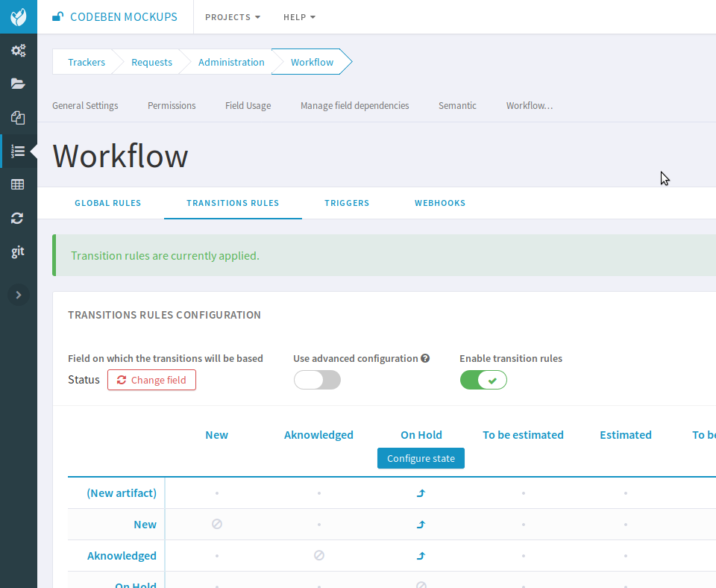Open the Projects dropdown menu

(233, 17)
